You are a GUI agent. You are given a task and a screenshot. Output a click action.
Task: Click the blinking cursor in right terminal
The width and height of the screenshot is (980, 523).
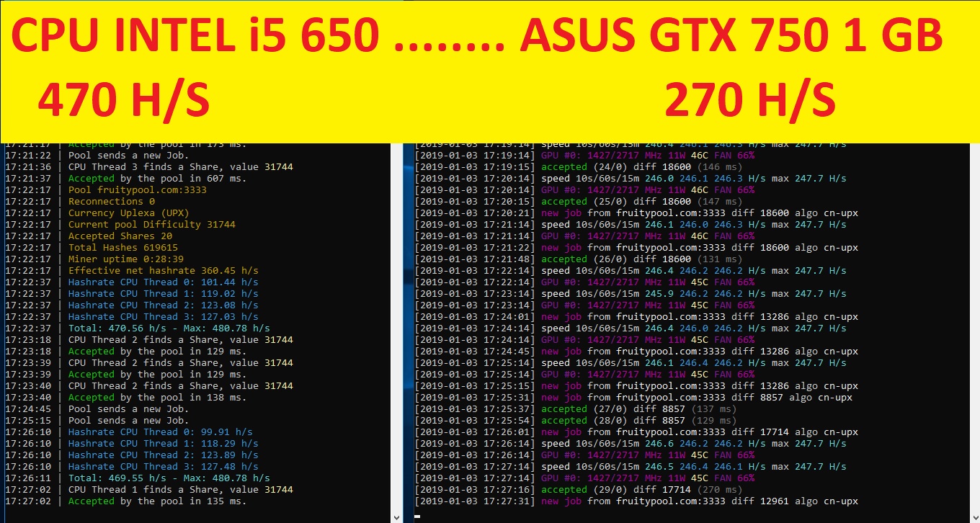tap(418, 516)
